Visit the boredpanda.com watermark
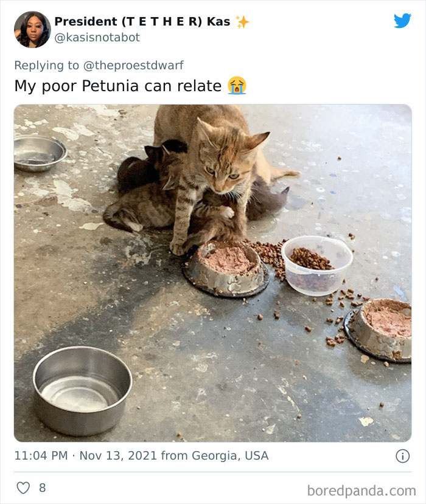Image resolution: width=426 pixels, height=504 pixels. click(361, 491)
